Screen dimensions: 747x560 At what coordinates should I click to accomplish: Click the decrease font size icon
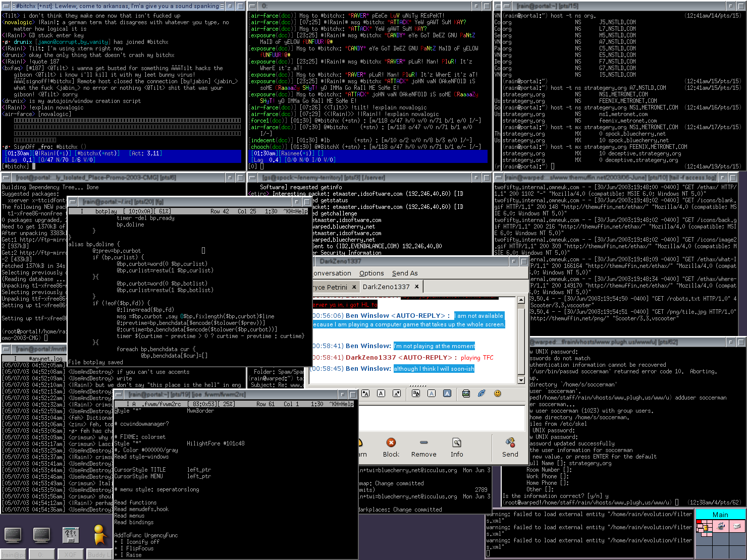pyautogui.click(x=397, y=394)
